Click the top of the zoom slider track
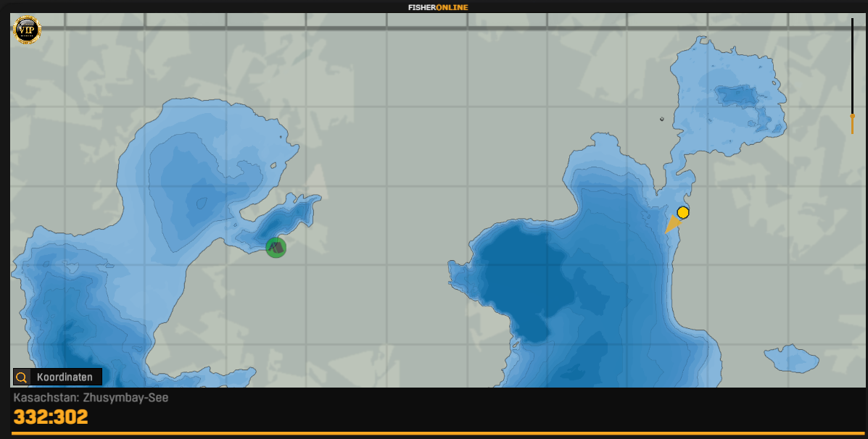The image size is (868, 439). (x=852, y=22)
